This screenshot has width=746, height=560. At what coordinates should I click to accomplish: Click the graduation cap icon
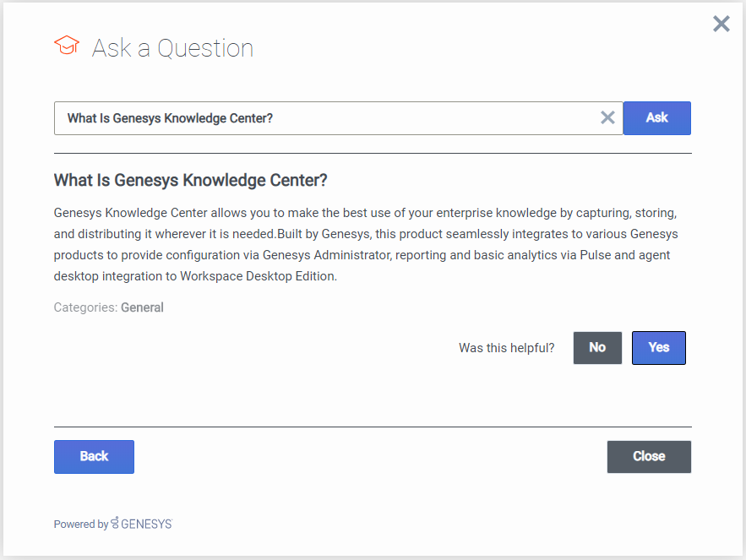pyautogui.click(x=67, y=46)
